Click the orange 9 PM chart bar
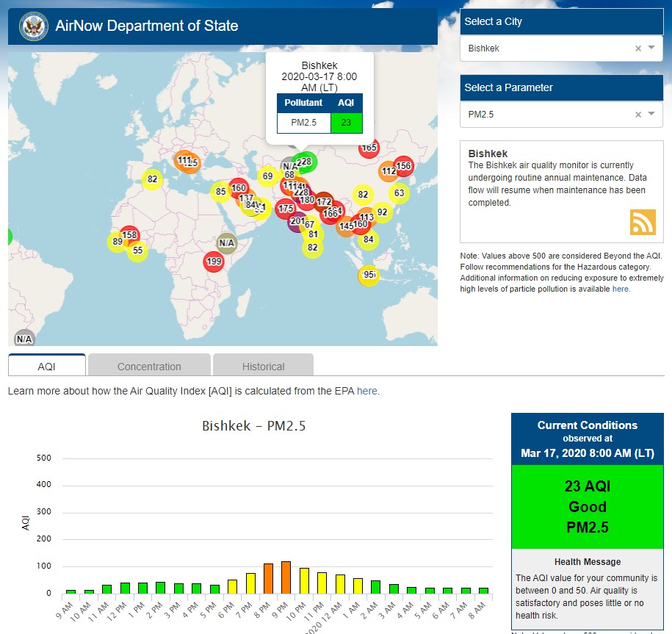This screenshot has width=672, height=634. 286,577
